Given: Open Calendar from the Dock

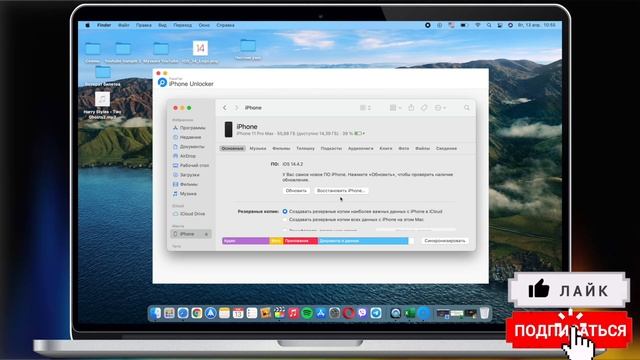Looking at the screenshot, I should click(238, 313).
